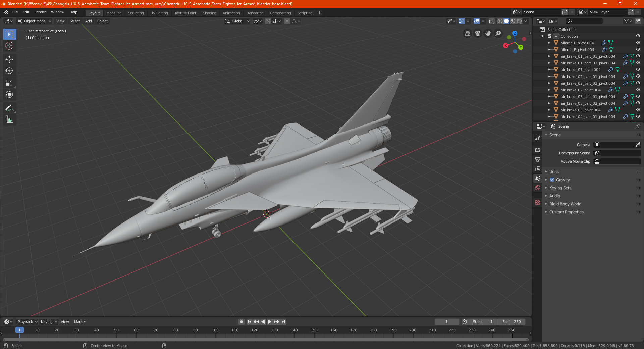Add a new workspace with plus button
The image size is (644, 349).
point(319,13)
